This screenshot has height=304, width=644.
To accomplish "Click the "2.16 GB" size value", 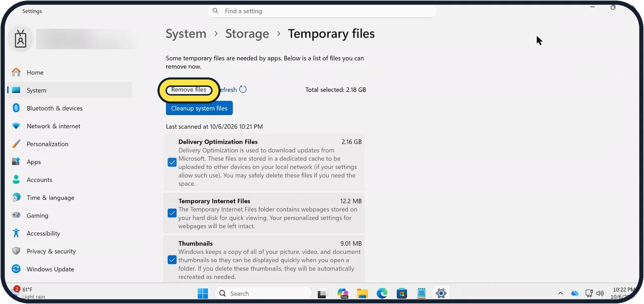I will coord(351,142).
